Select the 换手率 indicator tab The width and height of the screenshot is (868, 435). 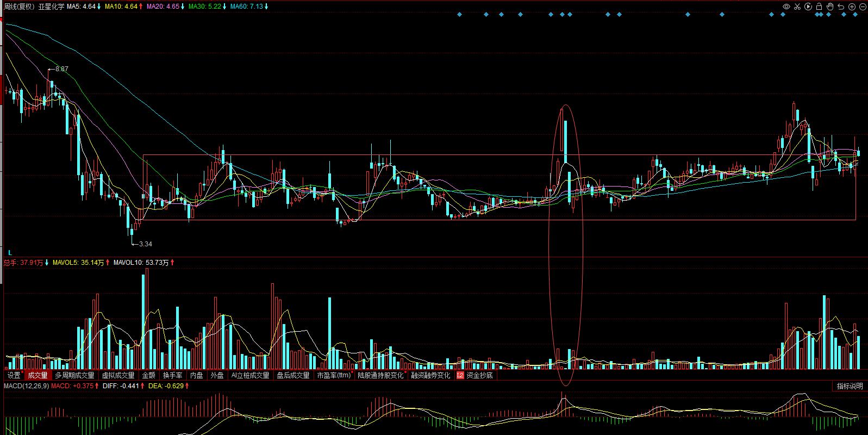(173, 375)
